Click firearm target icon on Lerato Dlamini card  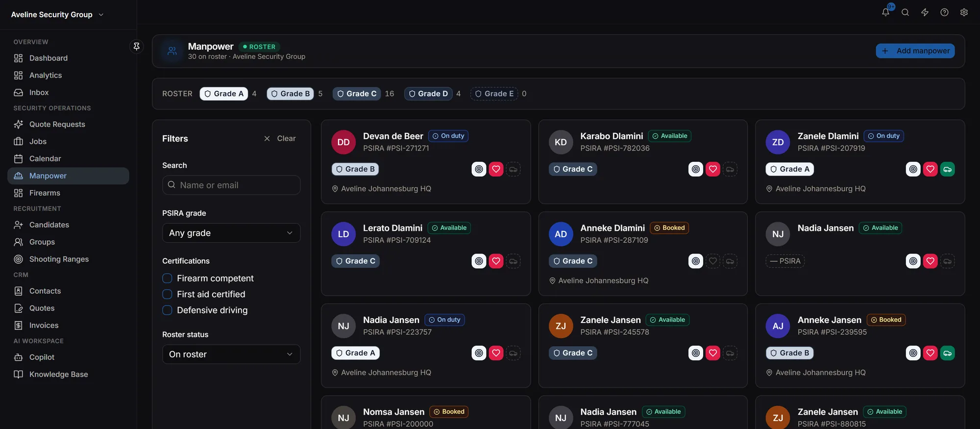click(479, 261)
